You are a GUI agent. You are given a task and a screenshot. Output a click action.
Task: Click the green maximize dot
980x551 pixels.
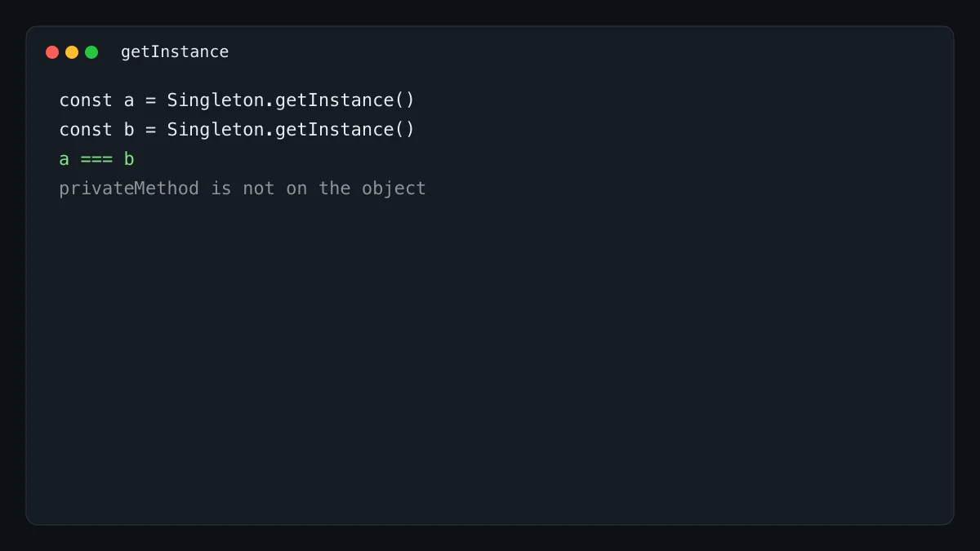[91, 52]
